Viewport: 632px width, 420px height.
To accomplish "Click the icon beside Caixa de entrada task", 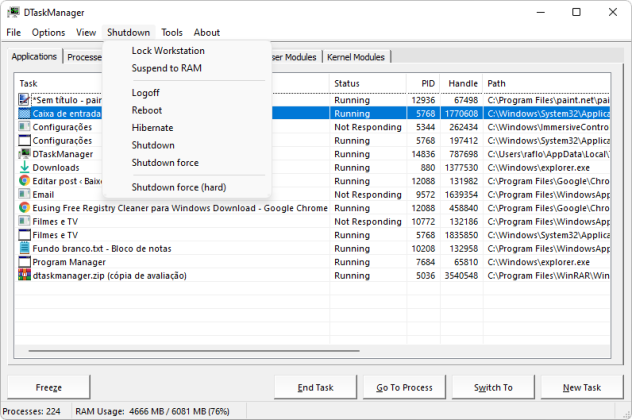I will [x=24, y=113].
